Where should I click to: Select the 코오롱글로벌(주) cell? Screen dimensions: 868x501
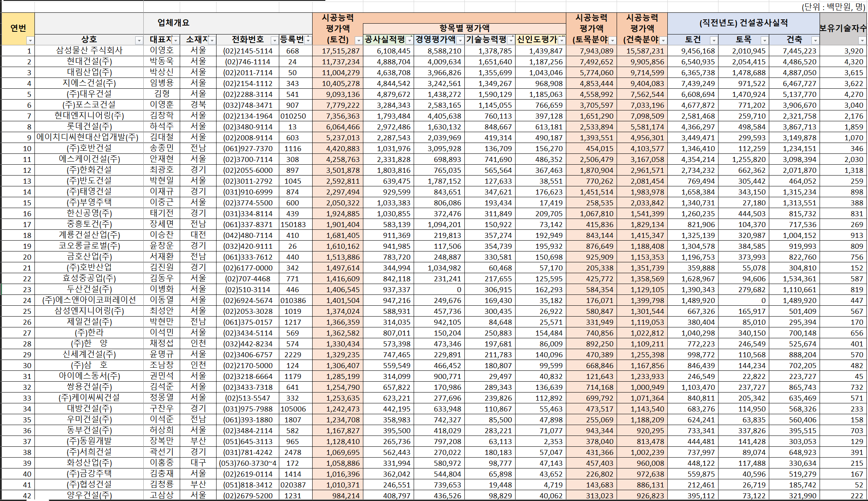click(x=89, y=246)
